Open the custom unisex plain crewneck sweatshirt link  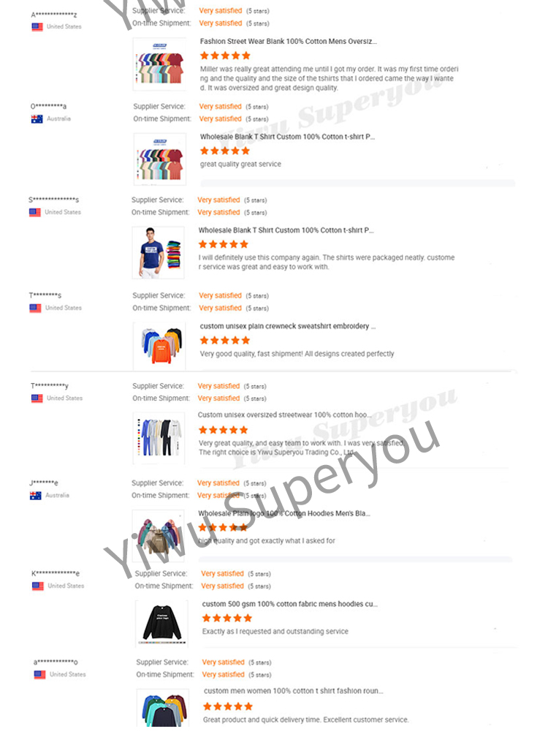pyautogui.click(x=288, y=326)
